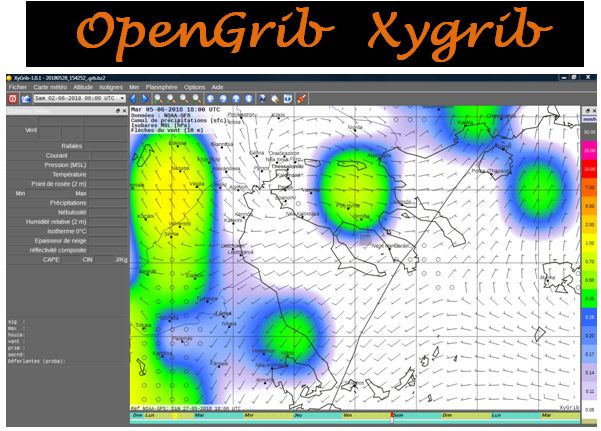Open the forecast date dropdown Sam 02-06-2018
The width and height of the screenshot is (601, 431).
point(79,98)
